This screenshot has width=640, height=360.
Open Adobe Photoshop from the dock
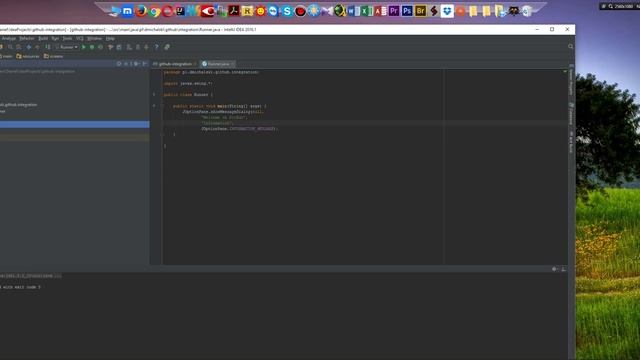click(407, 11)
